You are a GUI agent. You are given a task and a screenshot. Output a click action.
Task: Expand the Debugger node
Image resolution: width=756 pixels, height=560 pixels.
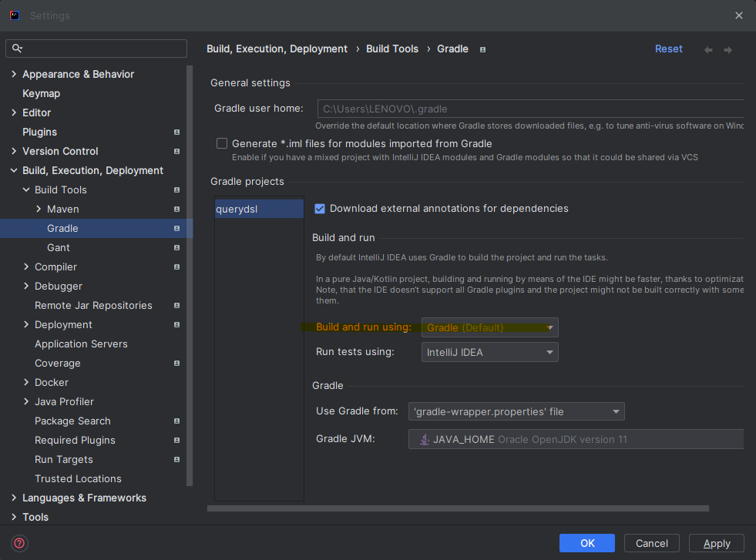(26, 286)
